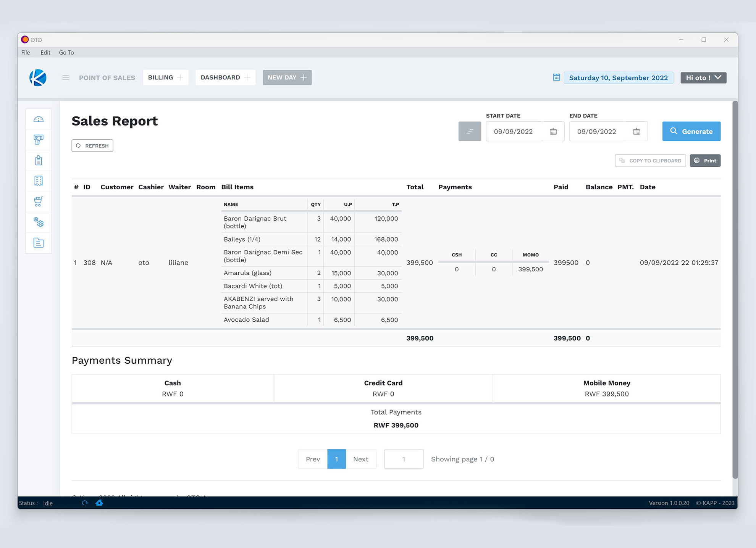Click the filter icon left of Start Date
Viewport: 756px width, 548px height.
tap(470, 131)
